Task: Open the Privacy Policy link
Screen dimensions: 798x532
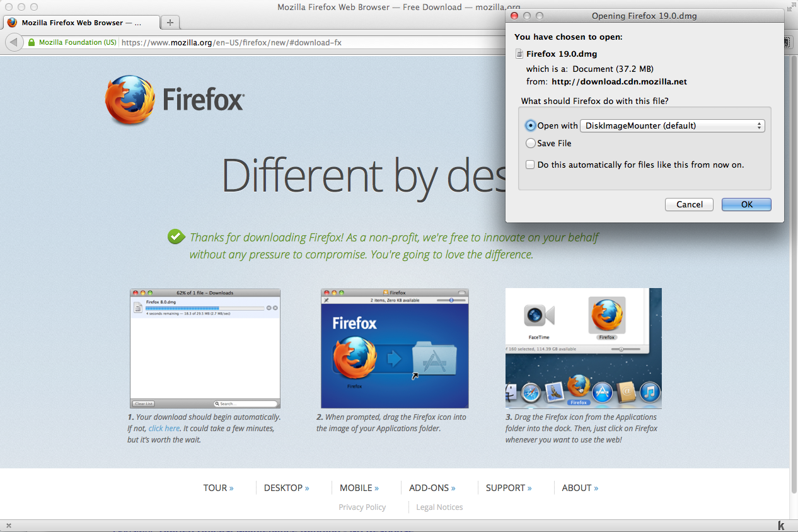Action: point(362,507)
